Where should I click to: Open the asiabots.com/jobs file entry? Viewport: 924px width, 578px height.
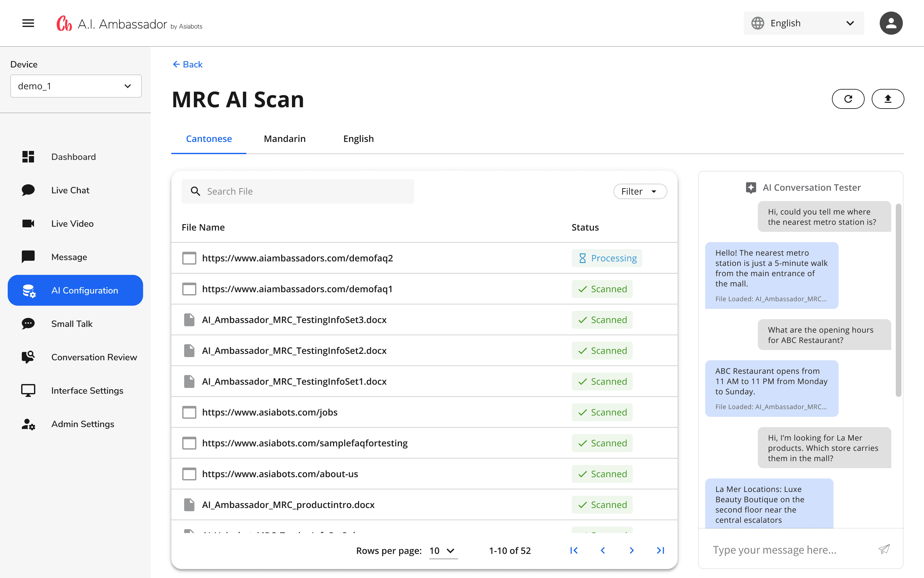coord(269,412)
